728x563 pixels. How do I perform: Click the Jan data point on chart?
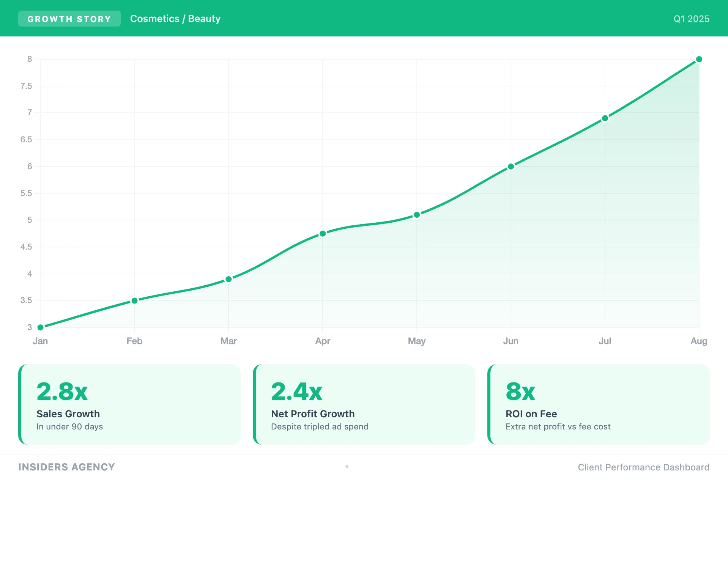point(41,327)
